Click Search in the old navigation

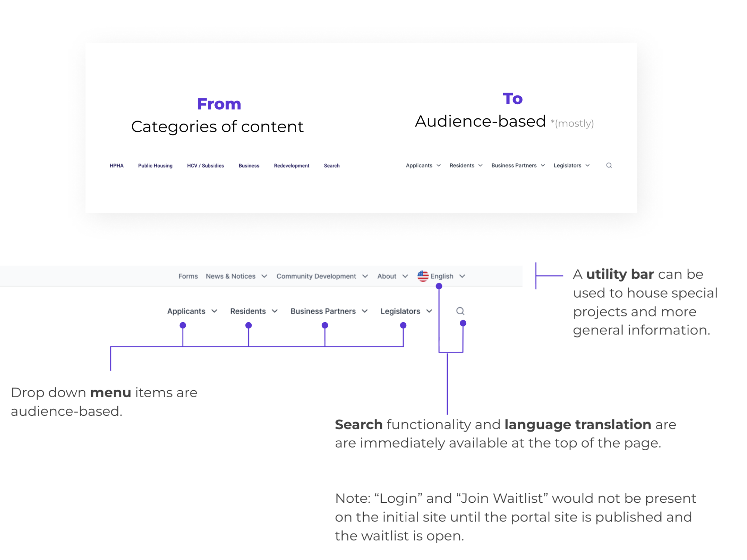coord(332,166)
